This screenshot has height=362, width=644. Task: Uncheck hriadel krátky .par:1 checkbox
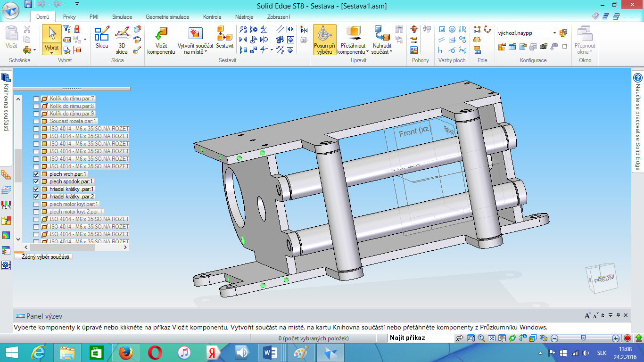point(36,189)
